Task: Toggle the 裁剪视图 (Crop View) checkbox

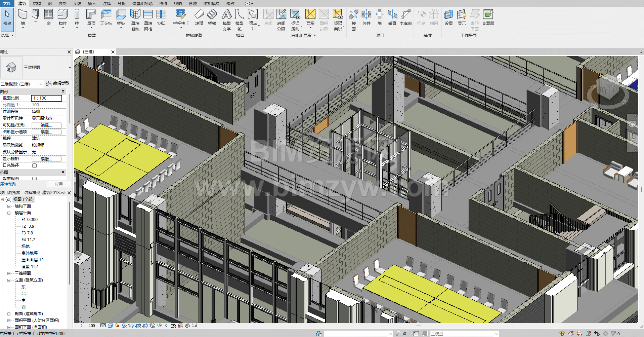Action: pos(34,179)
